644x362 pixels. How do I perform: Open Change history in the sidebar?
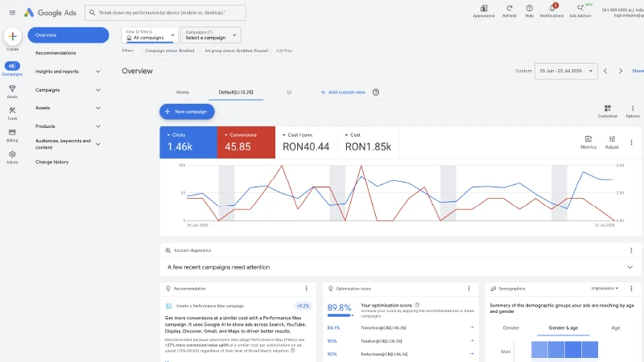[52, 162]
